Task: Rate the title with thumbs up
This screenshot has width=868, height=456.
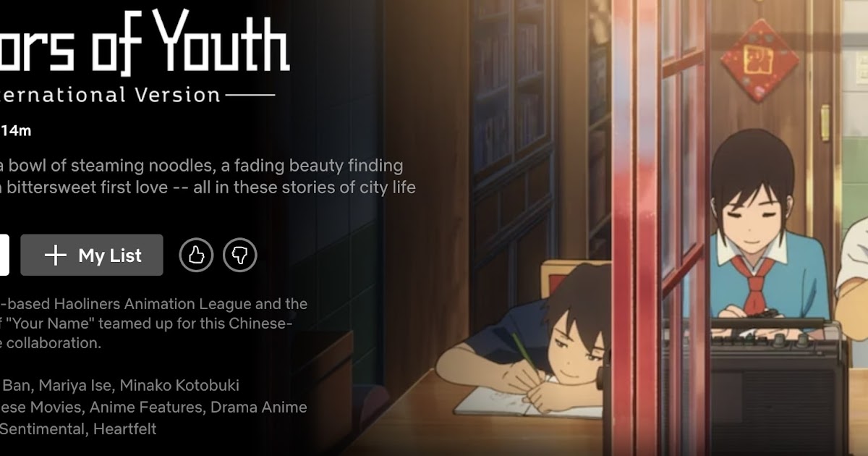Action: click(196, 255)
